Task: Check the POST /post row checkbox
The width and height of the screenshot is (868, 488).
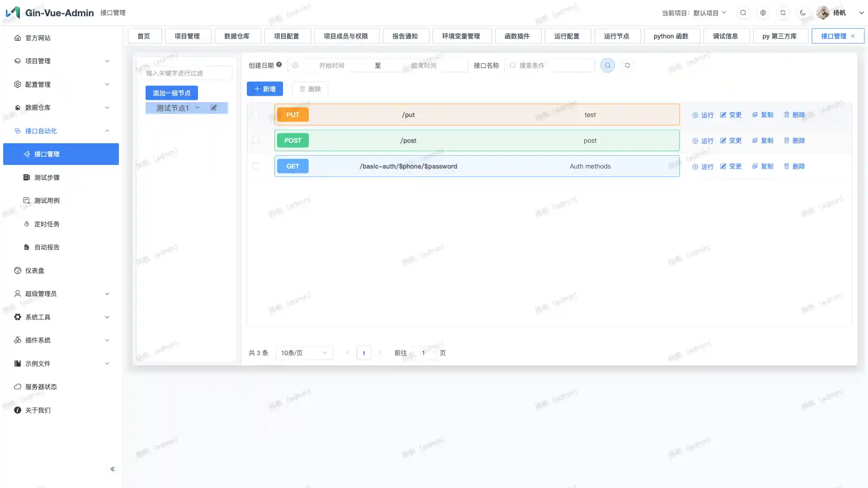Action: (256, 141)
